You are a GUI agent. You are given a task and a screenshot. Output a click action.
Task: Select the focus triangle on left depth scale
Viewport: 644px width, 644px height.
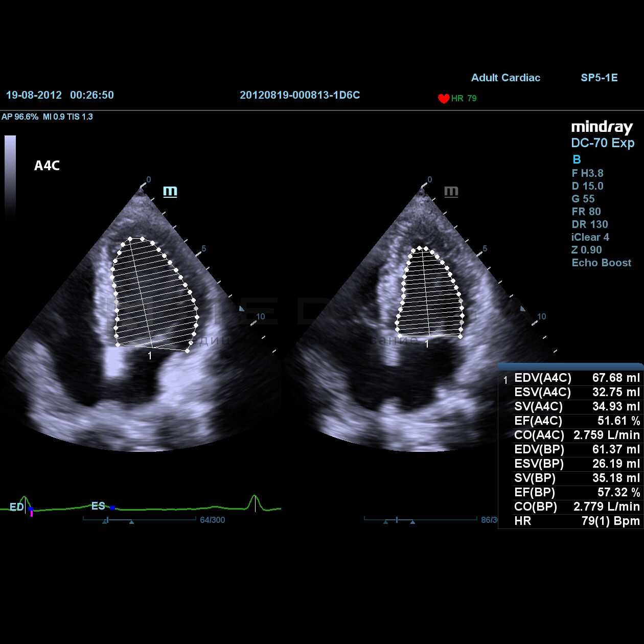(x=242, y=309)
